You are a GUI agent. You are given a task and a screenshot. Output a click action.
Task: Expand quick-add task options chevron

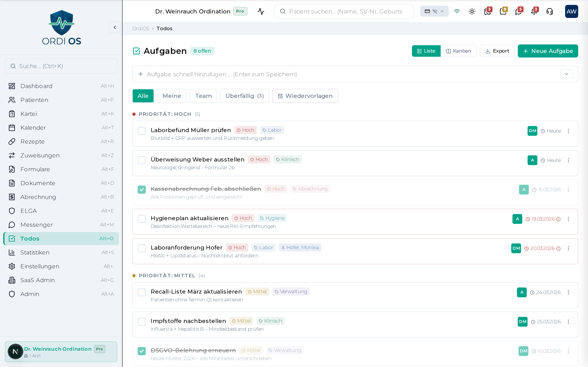(566, 74)
